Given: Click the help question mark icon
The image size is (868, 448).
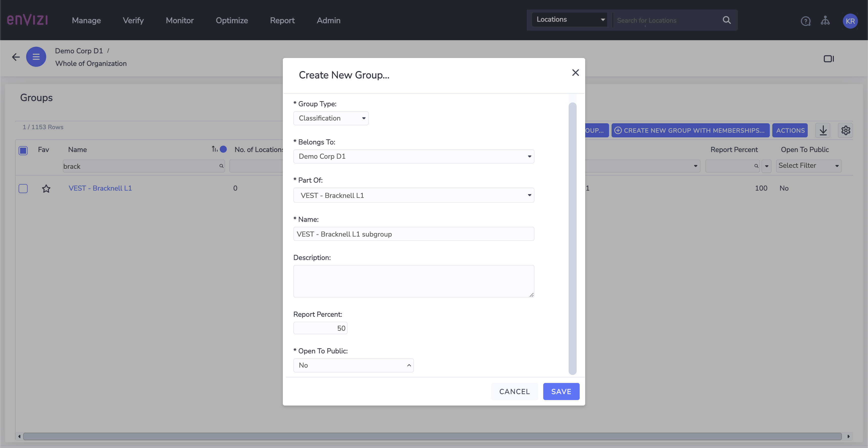Looking at the screenshot, I should pyautogui.click(x=805, y=21).
